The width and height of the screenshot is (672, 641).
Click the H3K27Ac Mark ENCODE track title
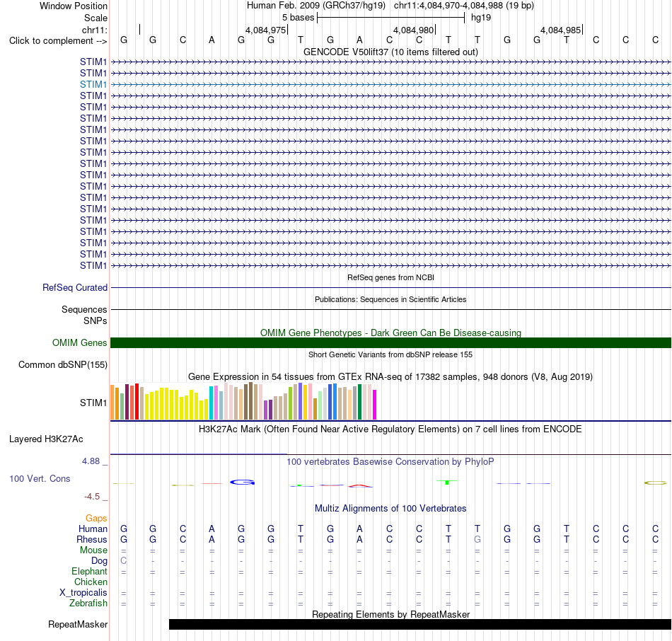tap(390, 429)
